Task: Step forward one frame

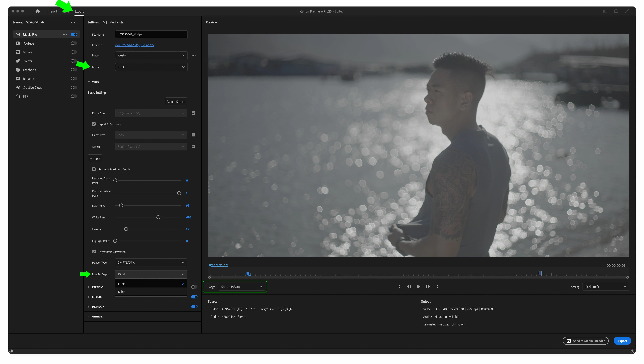Action: point(428,287)
